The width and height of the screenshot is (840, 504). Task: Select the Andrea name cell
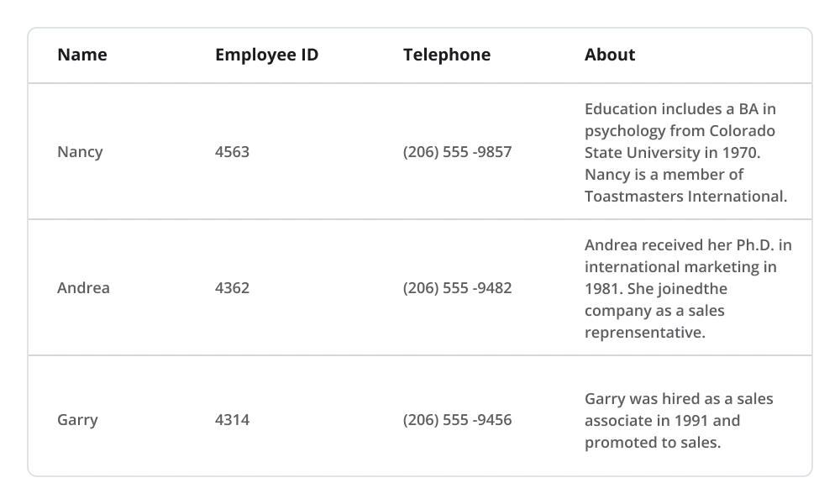click(83, 288)
